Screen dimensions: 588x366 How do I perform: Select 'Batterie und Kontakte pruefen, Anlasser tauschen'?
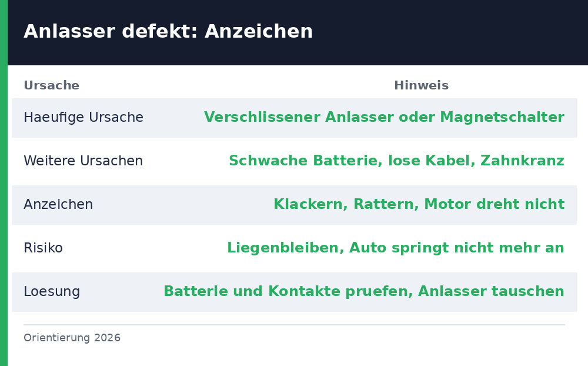364,291
